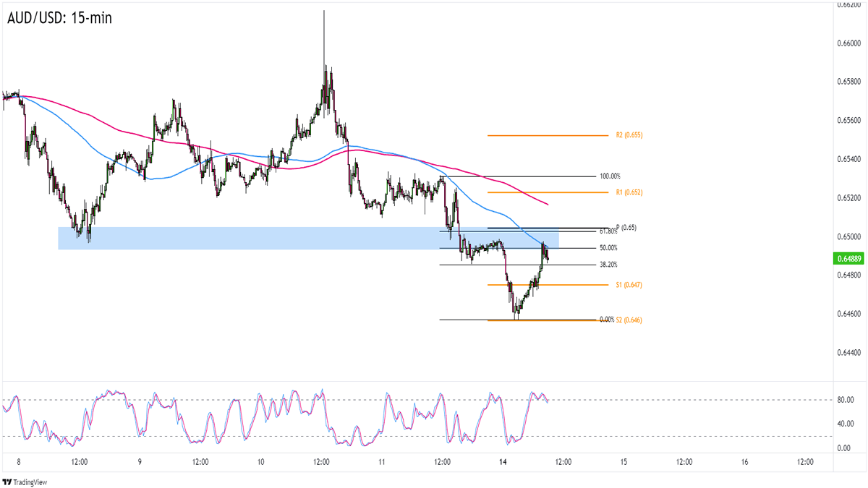The height and width of the screenshot is (488, 868).
Task: Select the S1 (0.647) support label
Action: [629, 285]
